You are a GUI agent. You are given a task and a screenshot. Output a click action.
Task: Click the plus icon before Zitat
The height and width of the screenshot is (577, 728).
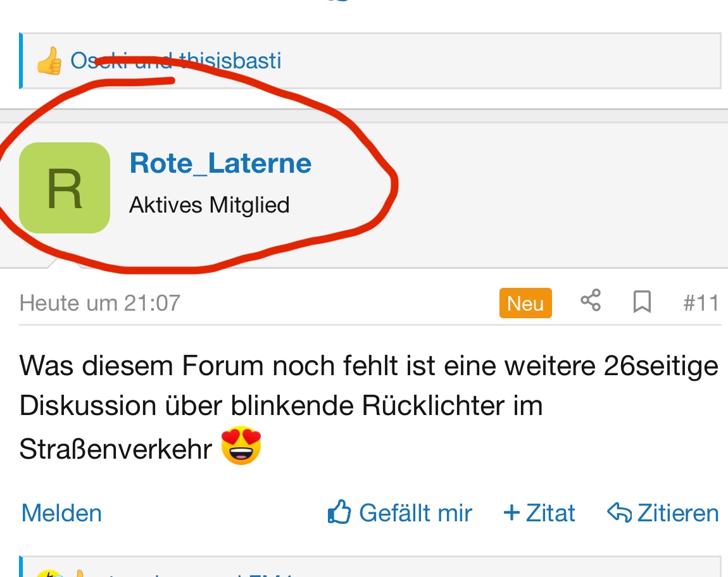[511, 512]
